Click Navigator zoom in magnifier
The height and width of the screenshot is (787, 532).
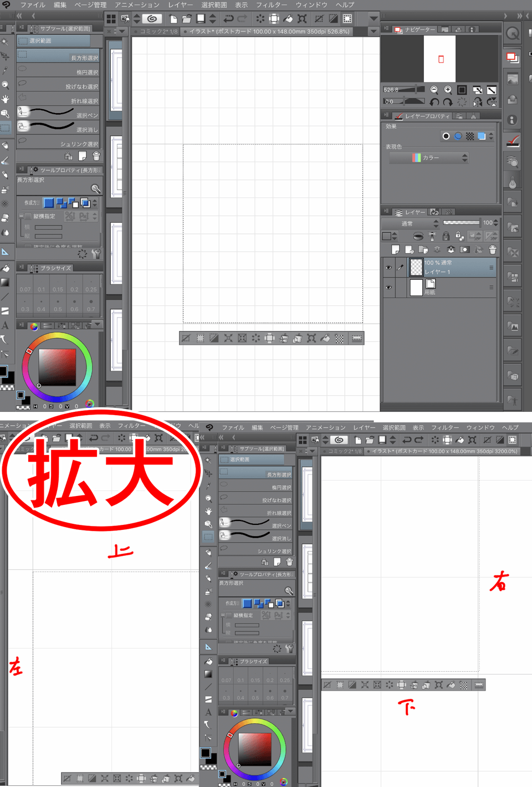tap(448, 90)
